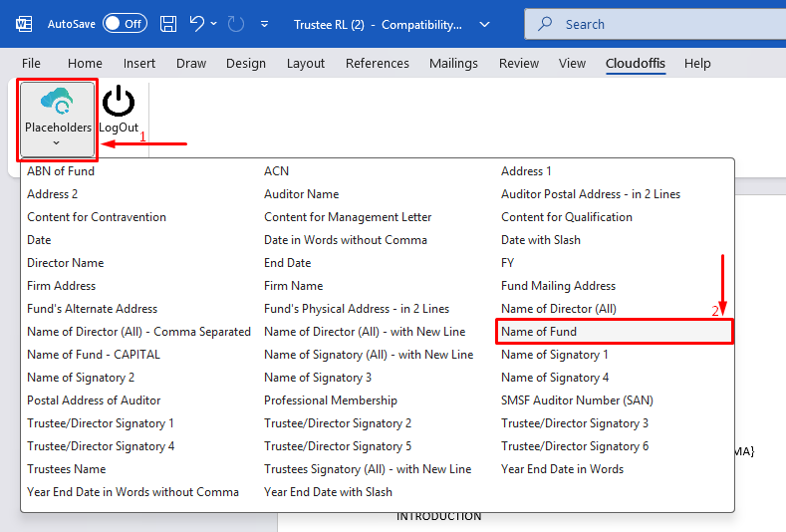Insert Name of Signatory 1

coord(555,355)
